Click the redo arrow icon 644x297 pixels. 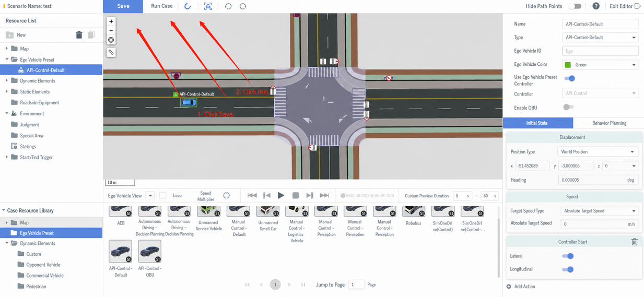pos(243,6)
